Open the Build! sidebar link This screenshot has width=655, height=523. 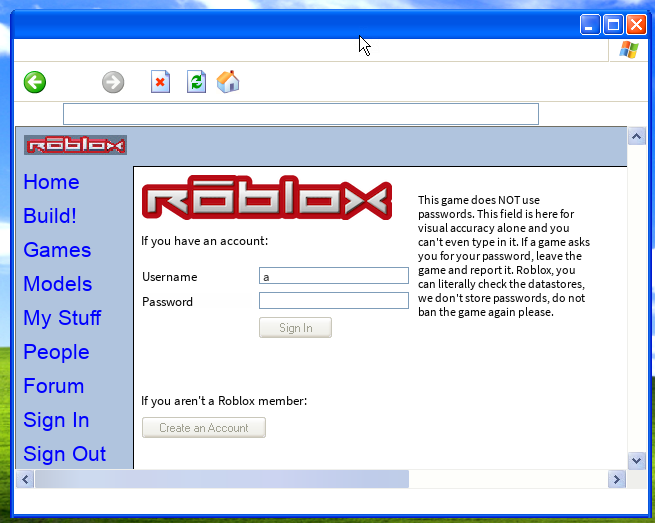coord(50,216)
